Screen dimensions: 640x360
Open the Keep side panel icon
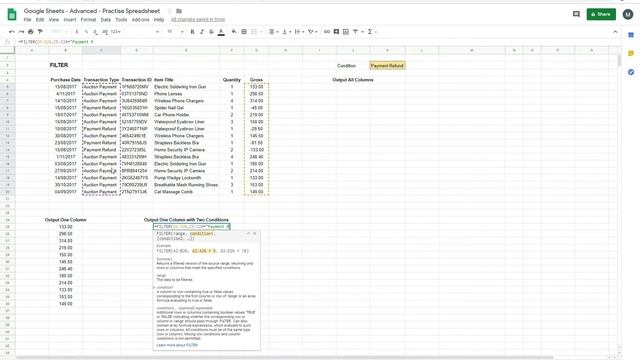click(x=631, y=53)
